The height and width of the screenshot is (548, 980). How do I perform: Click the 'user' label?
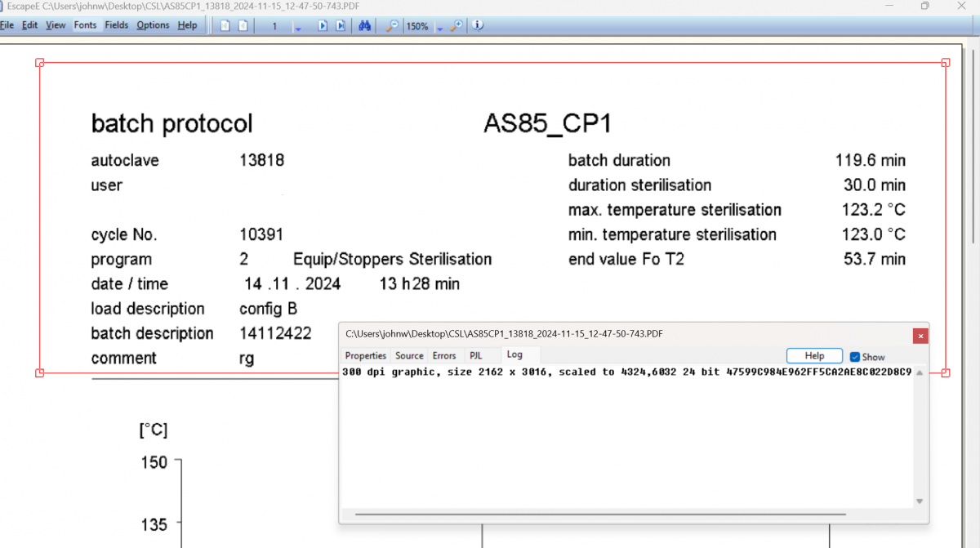107,185
